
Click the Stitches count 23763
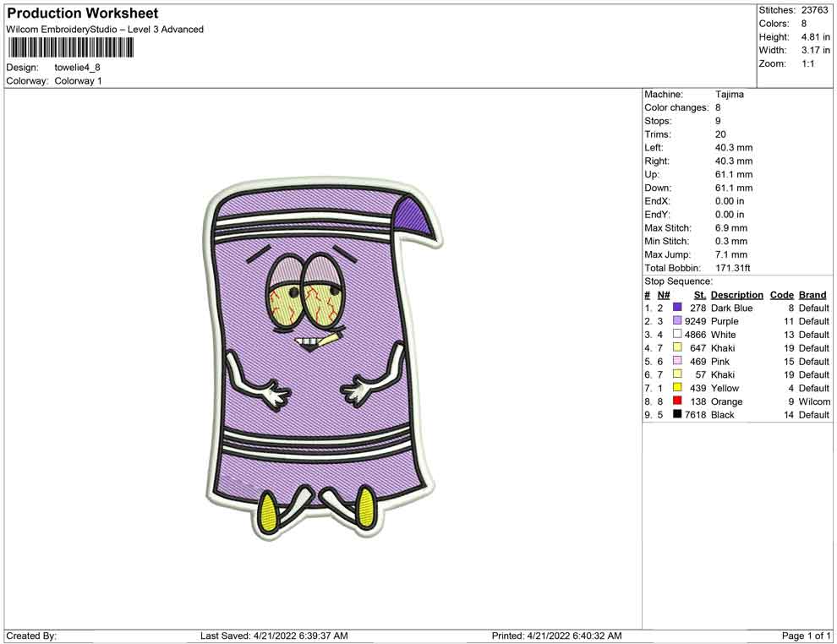click(x=814, y=10)
